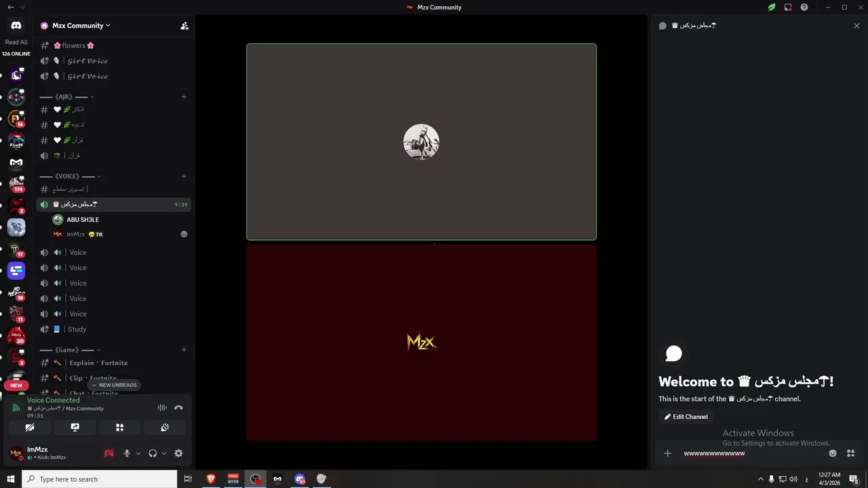Screen dimensions: 868x488
Task: Click Windows taskbar search box
Action: (x=99, y=479)
